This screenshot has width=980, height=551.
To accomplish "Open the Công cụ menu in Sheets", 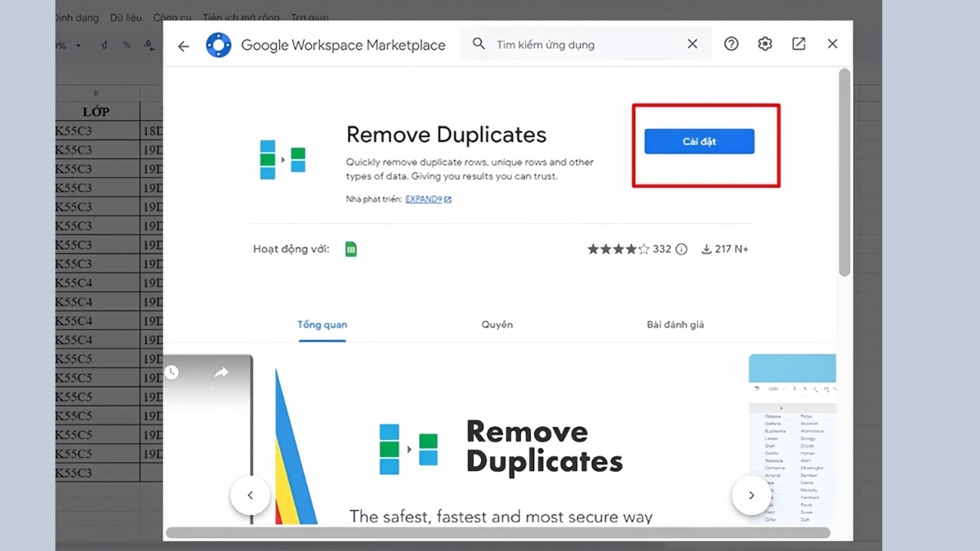I will (171, 17).
